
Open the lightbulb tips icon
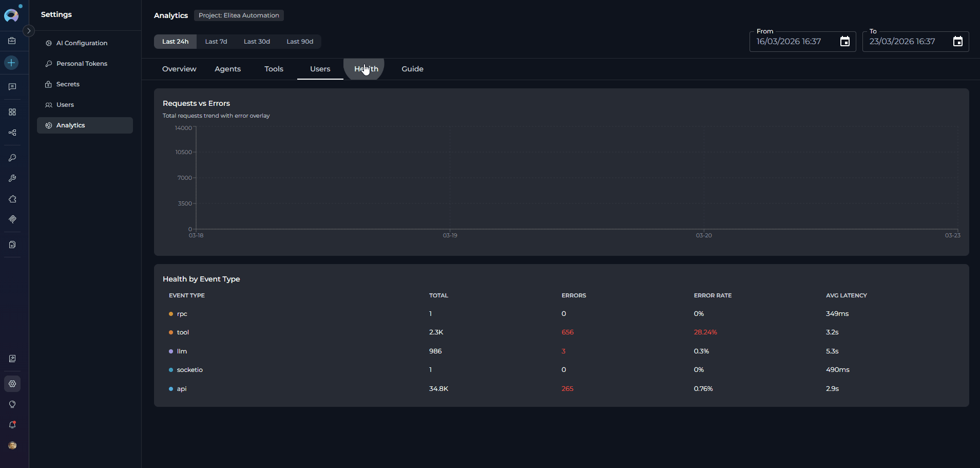12,404
